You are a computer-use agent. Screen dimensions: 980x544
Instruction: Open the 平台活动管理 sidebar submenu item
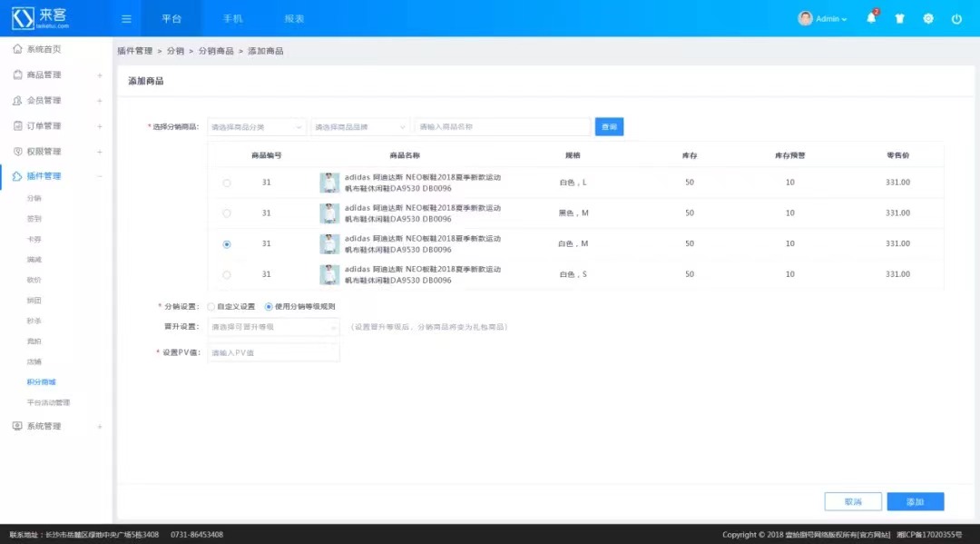(48, 402)
